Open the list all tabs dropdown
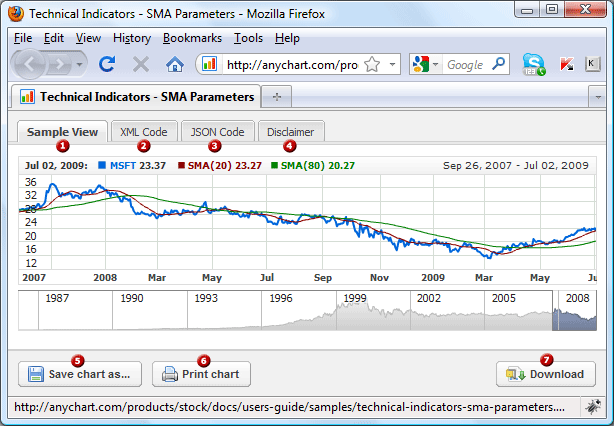Image resolution: width=614 pixels, height=426 pixels. point(597,97)
